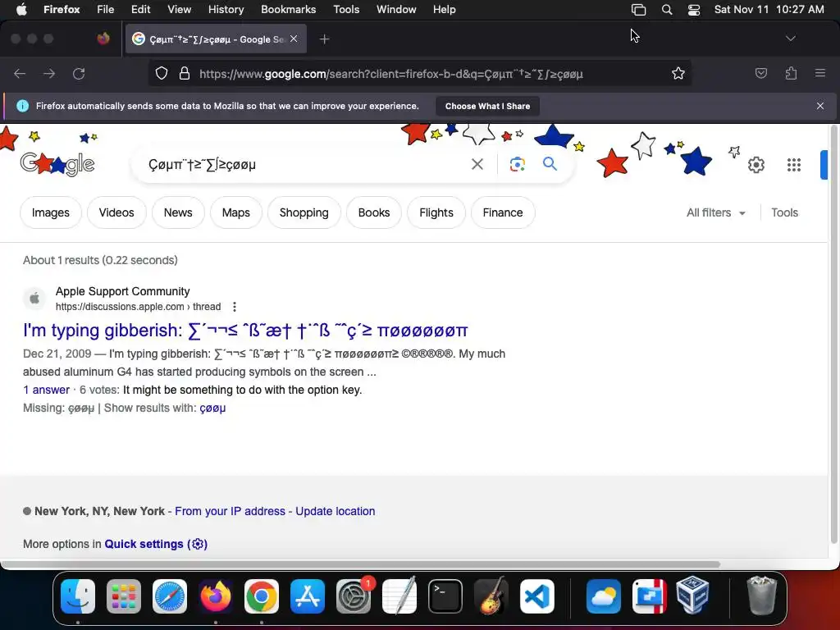Click the forward navigation arrow

[x=48, y=73]
